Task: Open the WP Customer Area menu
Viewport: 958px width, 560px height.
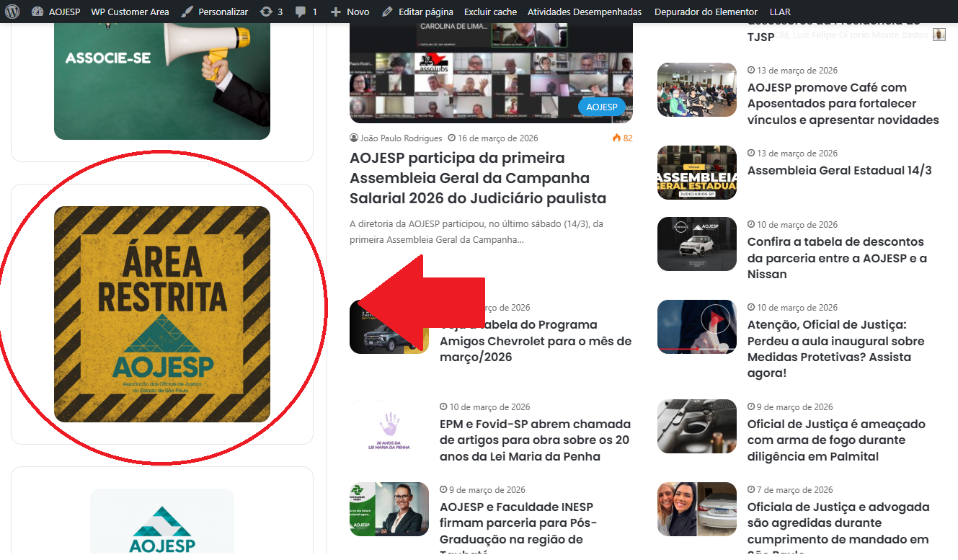Action: [x=130, y=12]
